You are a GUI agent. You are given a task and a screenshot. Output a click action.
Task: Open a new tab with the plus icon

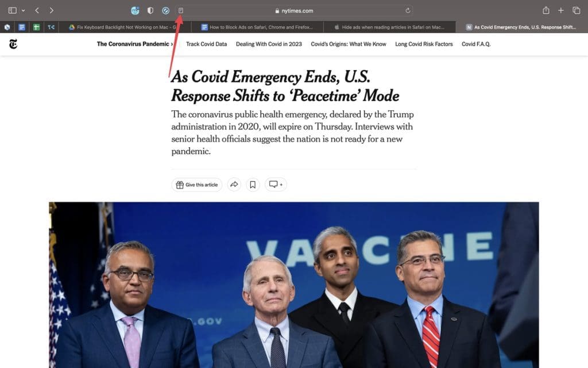tap(560, 10)
